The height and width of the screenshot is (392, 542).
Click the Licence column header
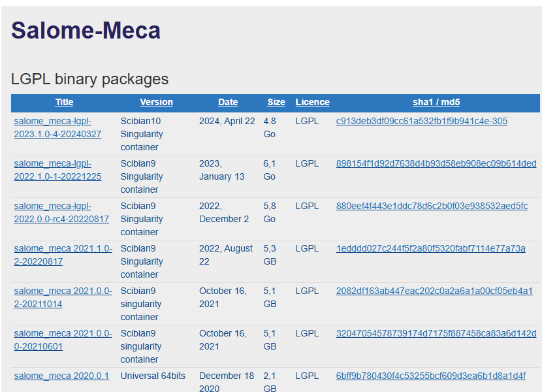(x=312, y=102)
